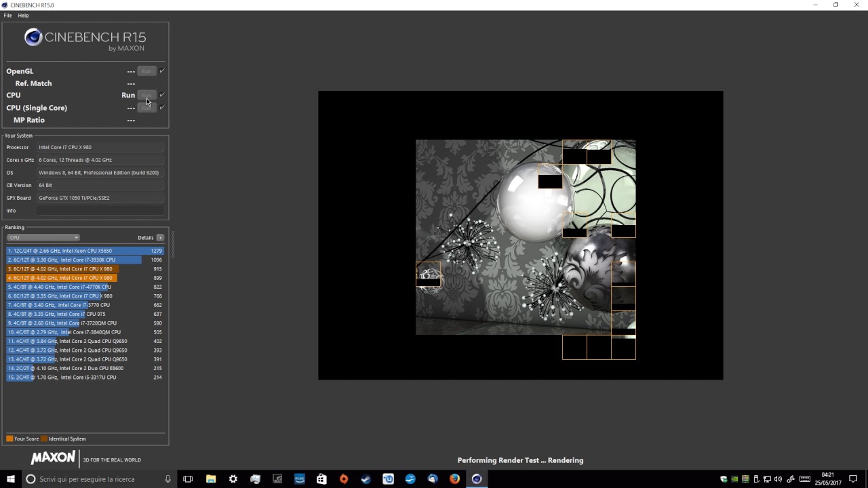Open the Help menu
868x488 pixels.
click(x=23, y=16)
